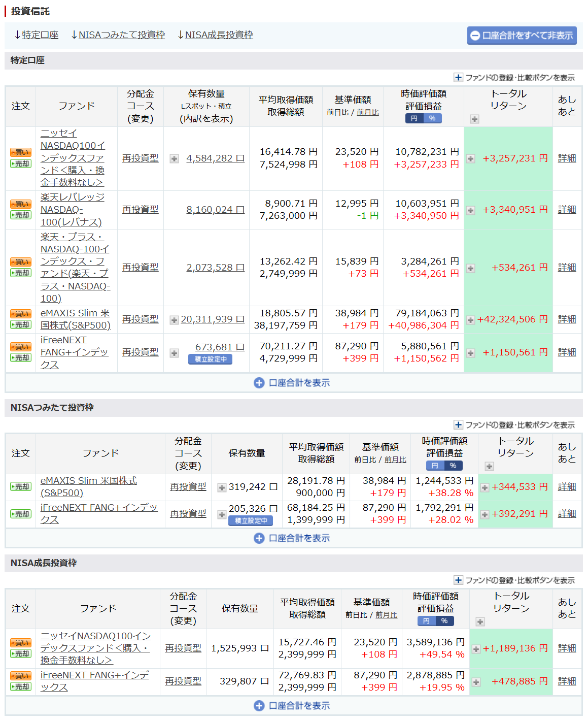Viewport: 588px width, 722px height.
Task: Click sell icon for NISAつみたて eMAXIS Slim fund
Action: click(x=21, y=486)
